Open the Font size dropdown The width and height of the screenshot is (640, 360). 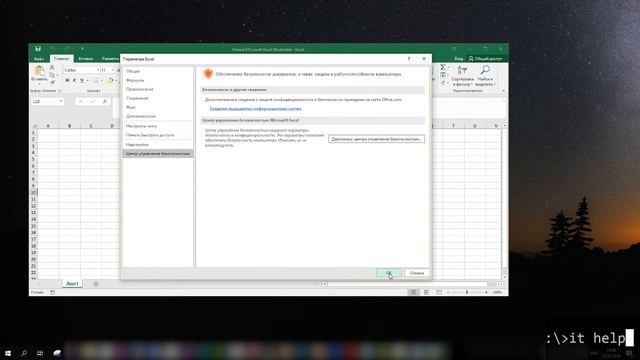tap(113, 70)
